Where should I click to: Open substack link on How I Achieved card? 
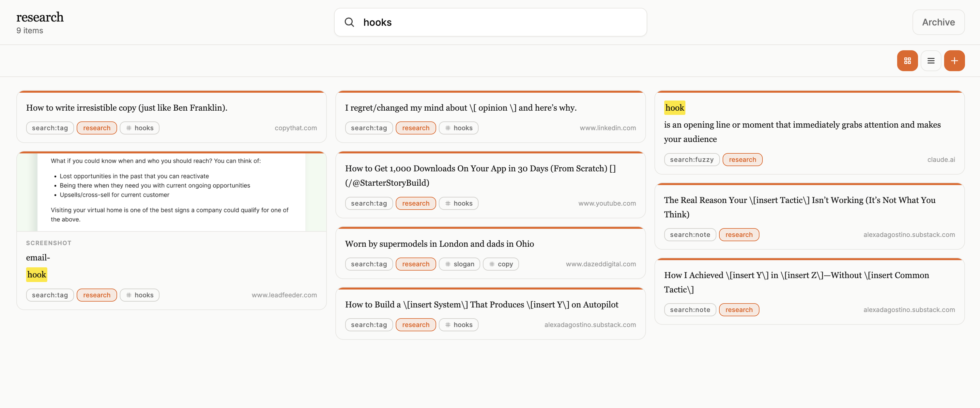click(x=909, y=309)
